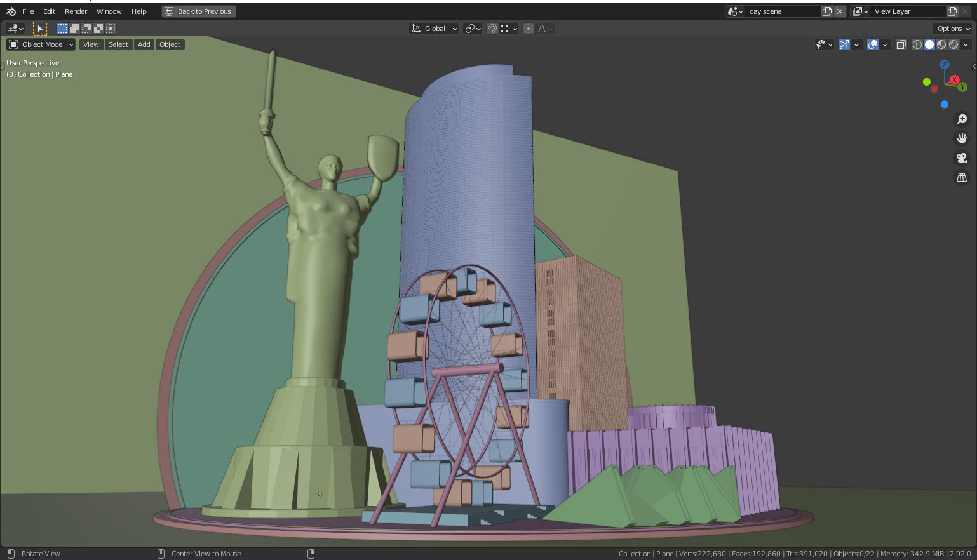The height and width of the screenshot is (560, 977).
Task: Click the 'day scene' name field
Action: pyautogui.click(x=783, y=11)
